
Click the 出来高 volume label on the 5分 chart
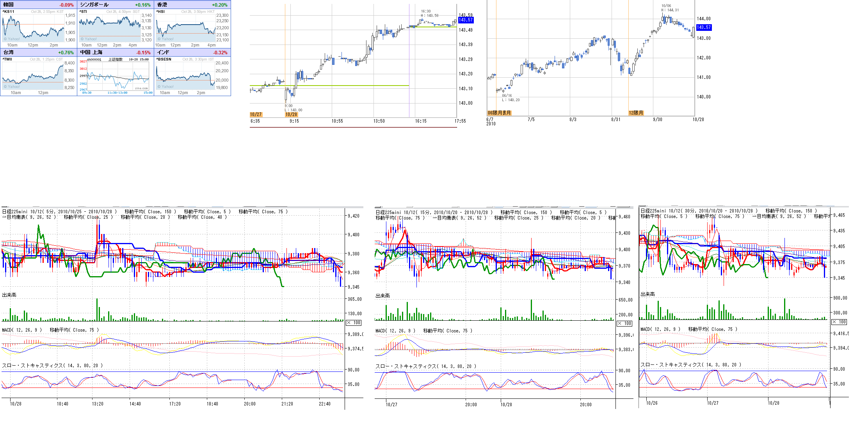coord(9,295)
